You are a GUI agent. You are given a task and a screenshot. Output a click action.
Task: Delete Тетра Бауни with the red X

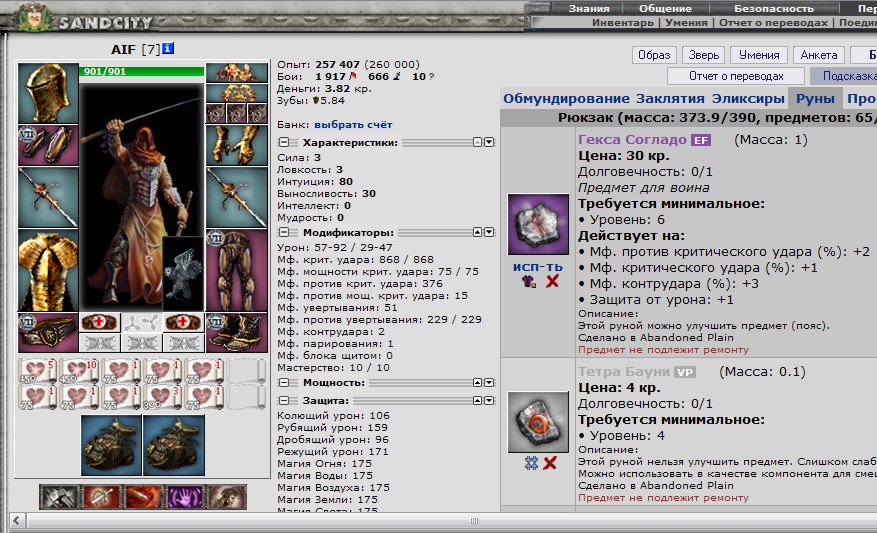click(x=550, y=463)
